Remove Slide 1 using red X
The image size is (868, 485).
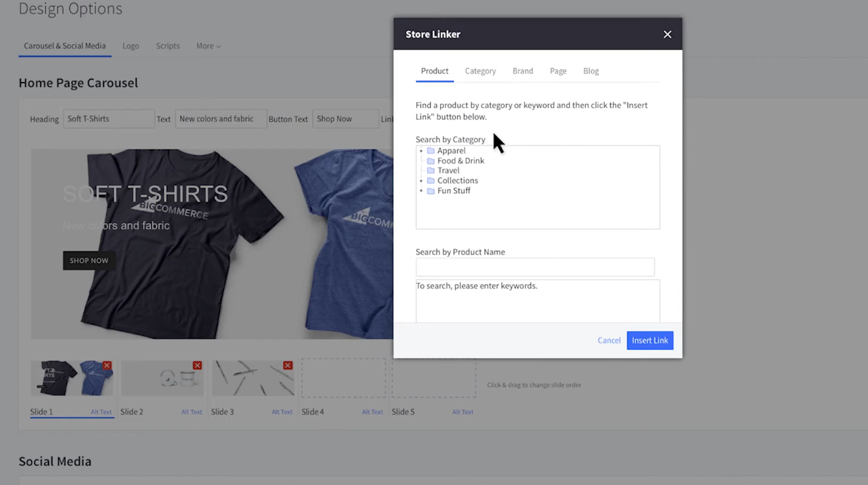tap(107, 365)
